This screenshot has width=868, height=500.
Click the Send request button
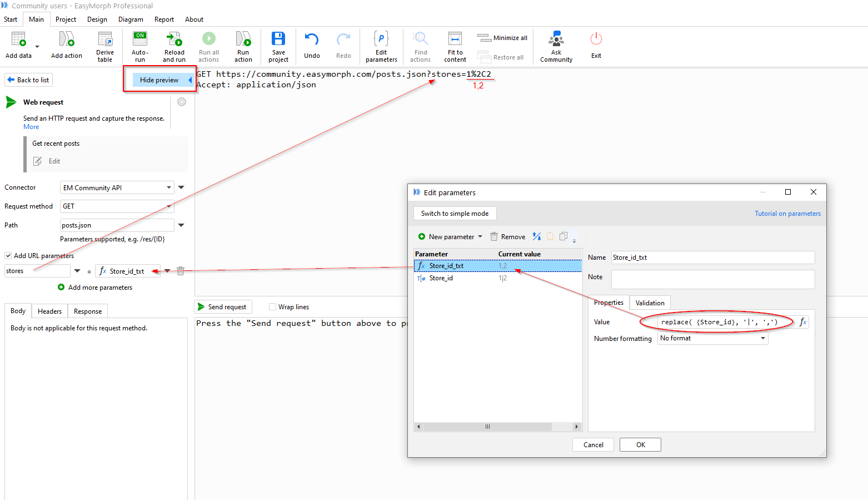(x=223, y=307)
